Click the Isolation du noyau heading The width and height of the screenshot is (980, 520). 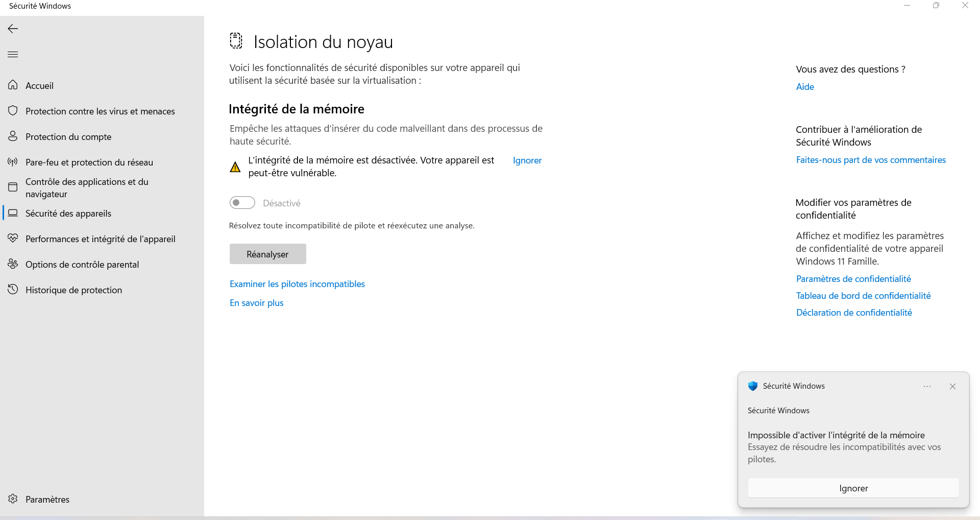pyautogui.click(x=323, y=42)
